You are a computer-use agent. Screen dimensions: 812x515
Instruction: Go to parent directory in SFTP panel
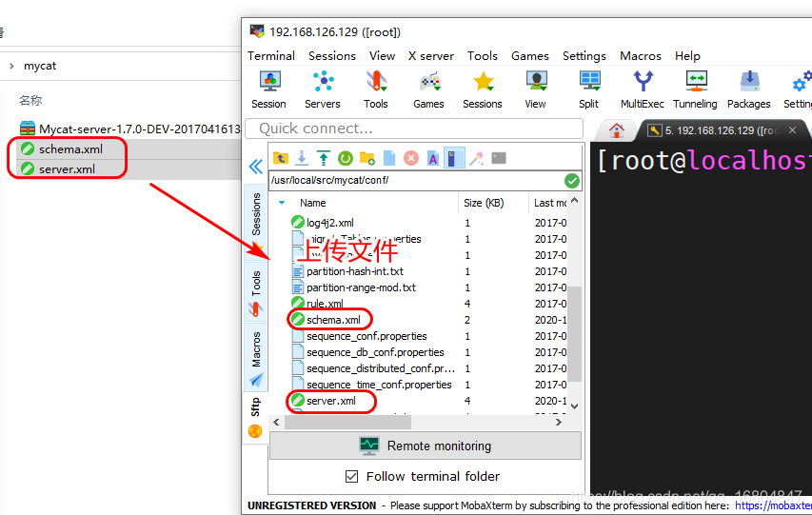pyautogui.click(x=281, y=158)
